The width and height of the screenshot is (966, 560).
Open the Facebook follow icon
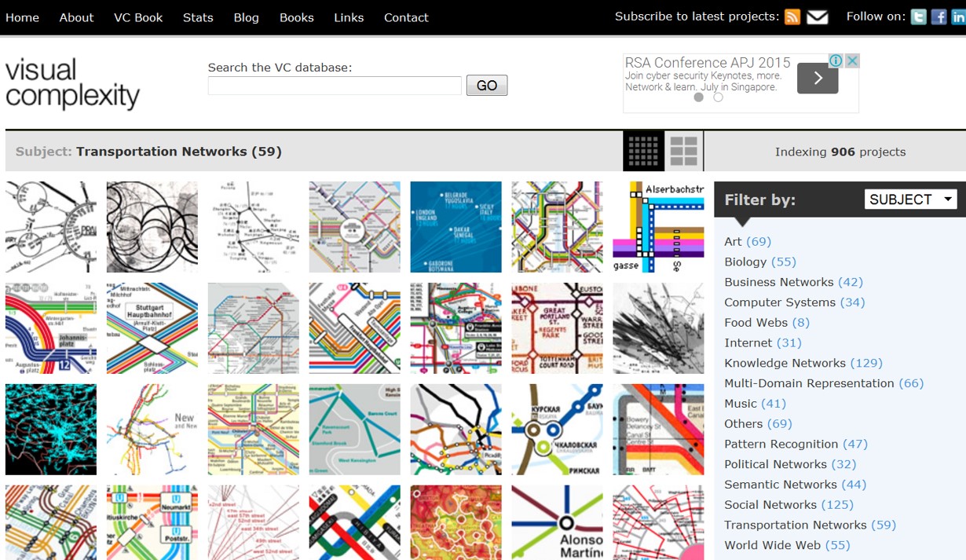click(939, 17)
